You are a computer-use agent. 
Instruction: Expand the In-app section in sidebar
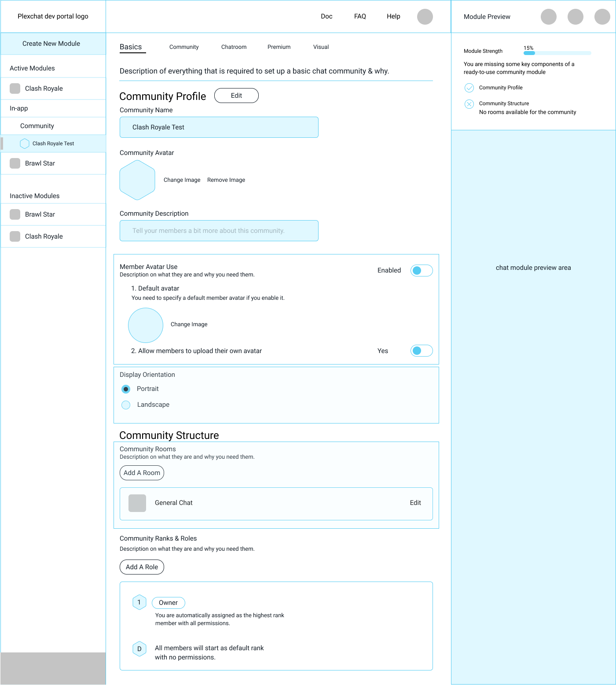coord(19,108)
